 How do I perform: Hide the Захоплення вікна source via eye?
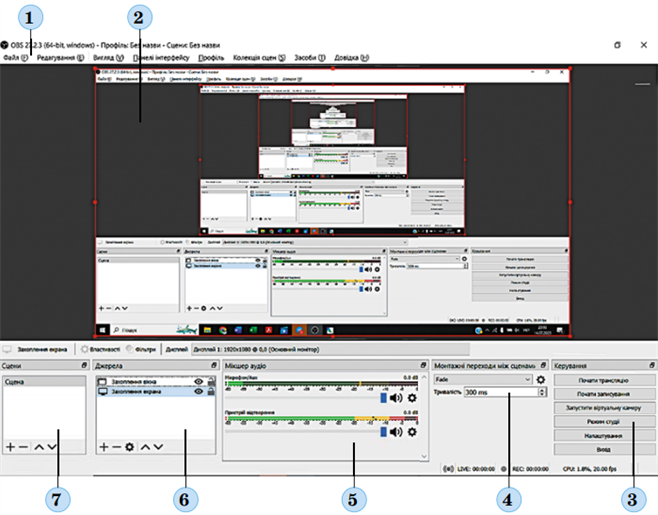(200, 381)
